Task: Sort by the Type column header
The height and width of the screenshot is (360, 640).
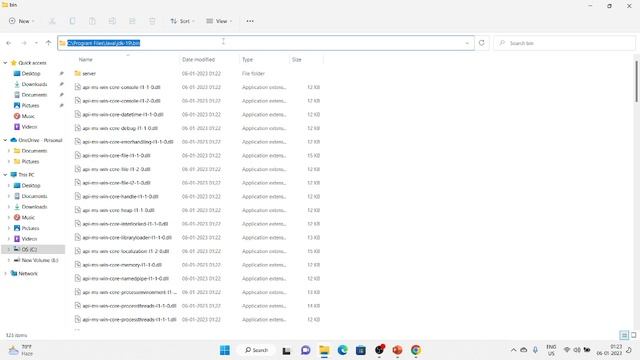Action: (x=247, y=60)
